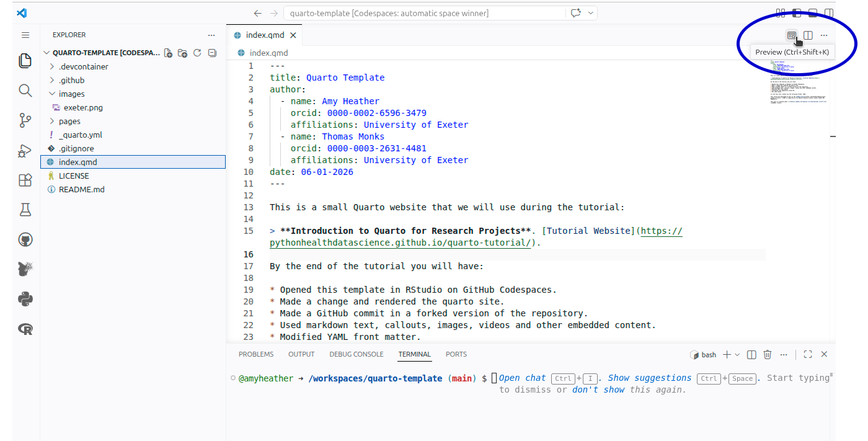Open the Copilot chat icon
This screenshot has width=868, height=441.
[x=576, y=13]
